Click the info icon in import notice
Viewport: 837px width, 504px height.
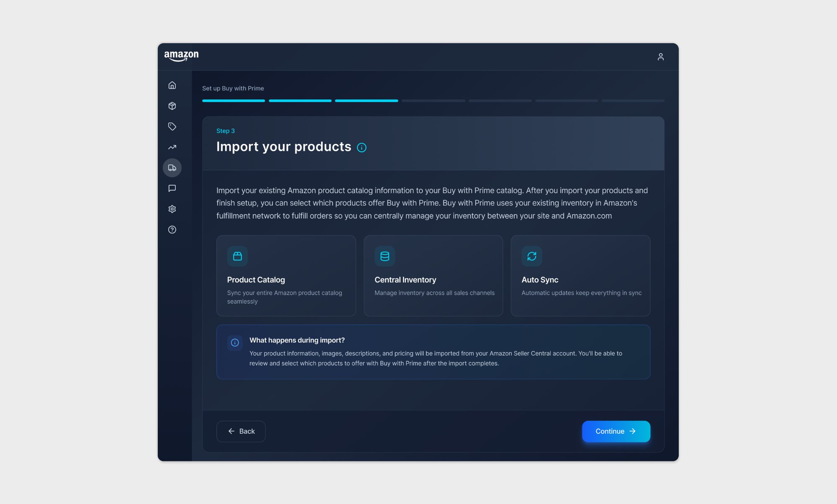click(x=235, y=343)
